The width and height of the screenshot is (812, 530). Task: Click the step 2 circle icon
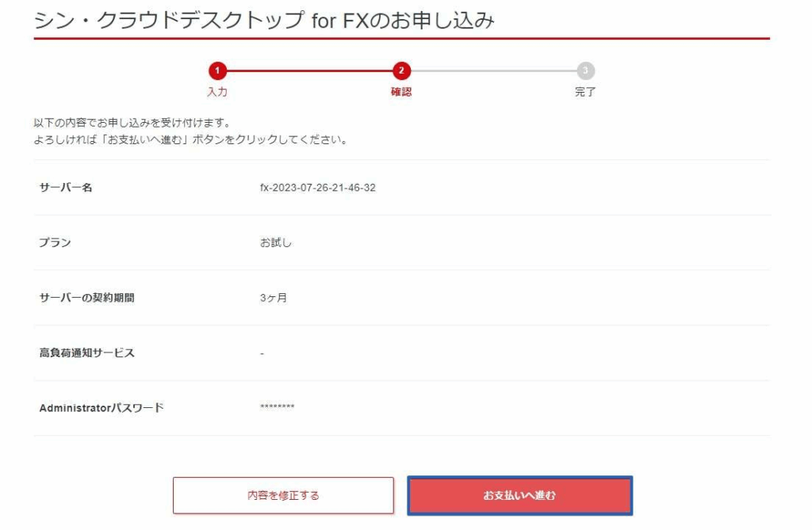(x=401, y=71)
